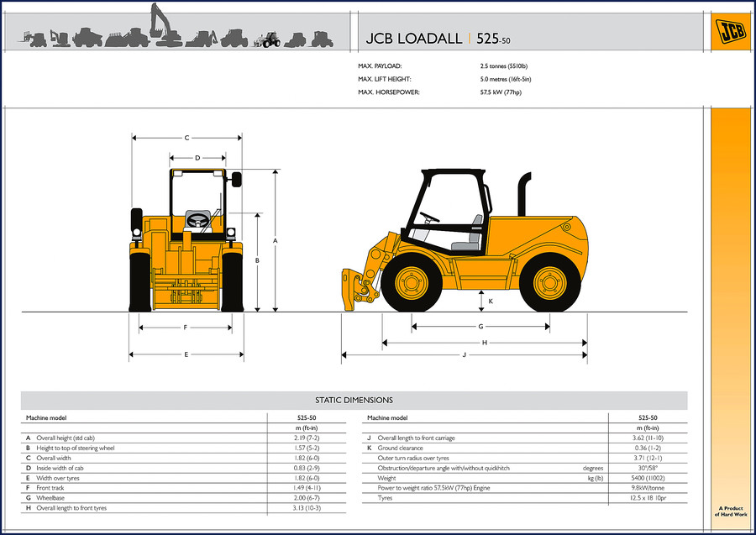Click dimension letter K in the side diagram

tap(491, 302)
